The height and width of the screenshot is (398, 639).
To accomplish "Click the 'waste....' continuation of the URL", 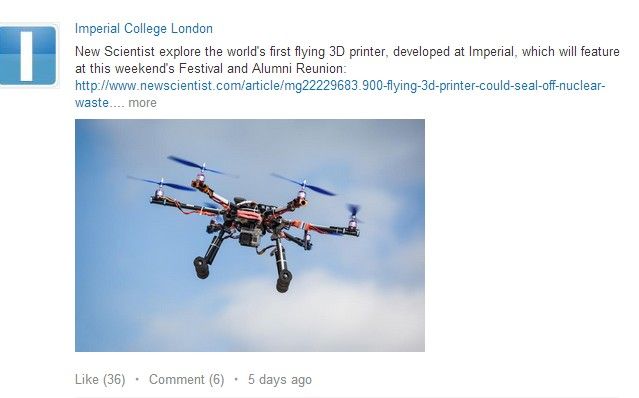I will (99, 103).
